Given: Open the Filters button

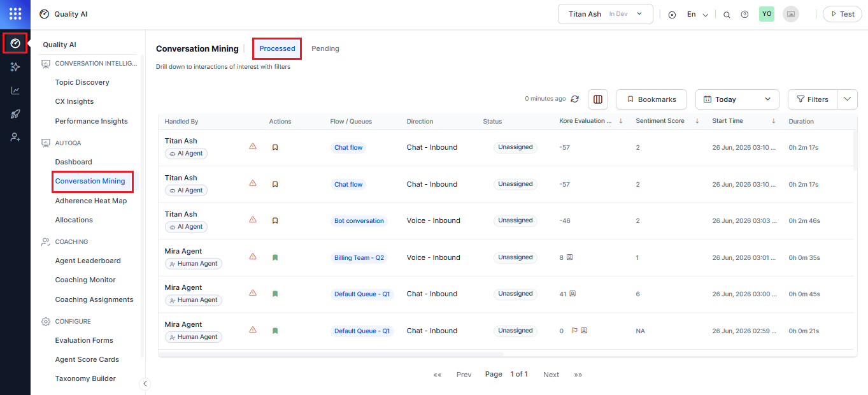Looking at the screenshot, I should [813, 99].
